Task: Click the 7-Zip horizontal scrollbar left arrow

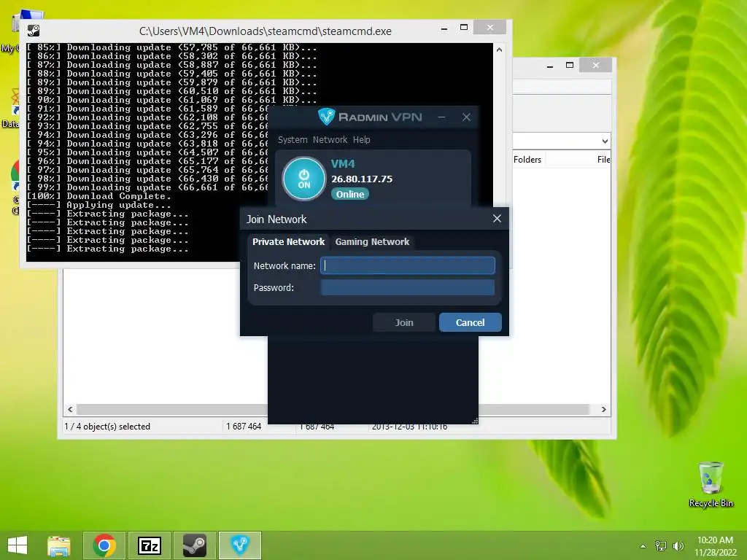Action: click(71, 410)
